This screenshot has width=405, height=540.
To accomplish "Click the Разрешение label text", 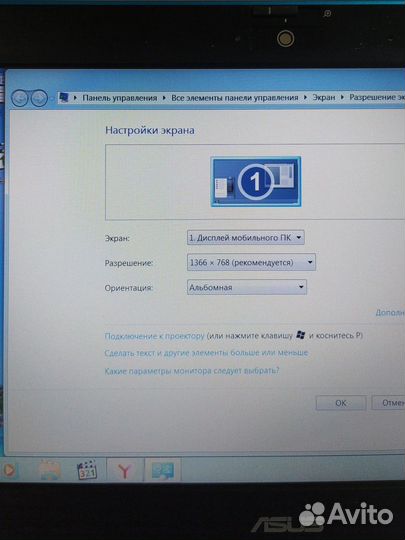I will click(129, 263).
